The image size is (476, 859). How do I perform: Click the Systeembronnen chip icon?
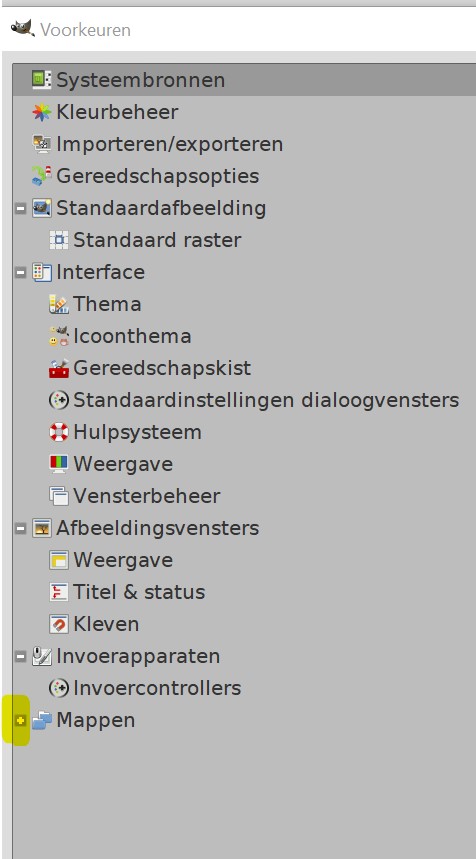pos(42,80)
